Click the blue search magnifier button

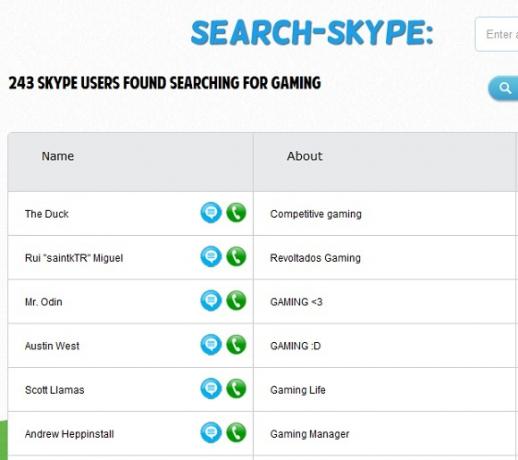click(503, 88)
